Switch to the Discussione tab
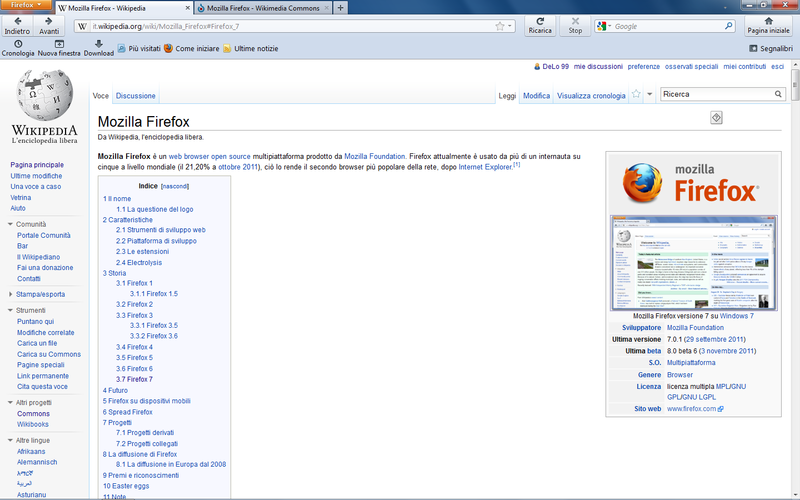This screenshot has height=500, width=800. point(135,95)
